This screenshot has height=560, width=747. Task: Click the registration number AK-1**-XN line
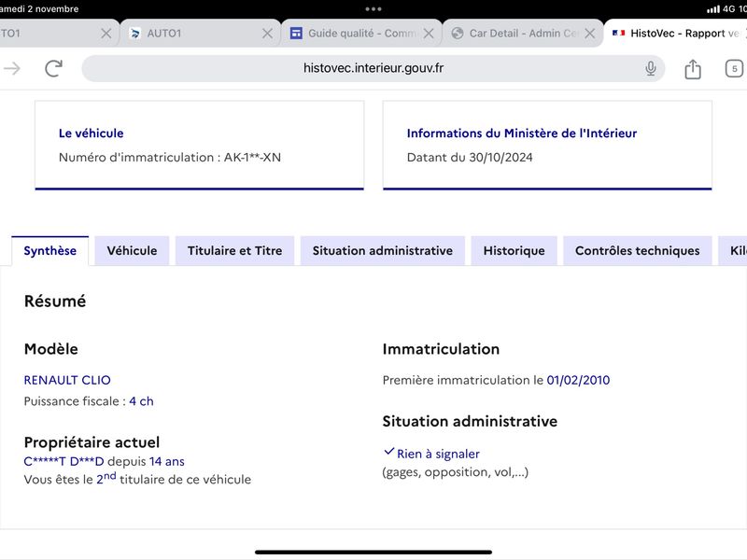170,158
